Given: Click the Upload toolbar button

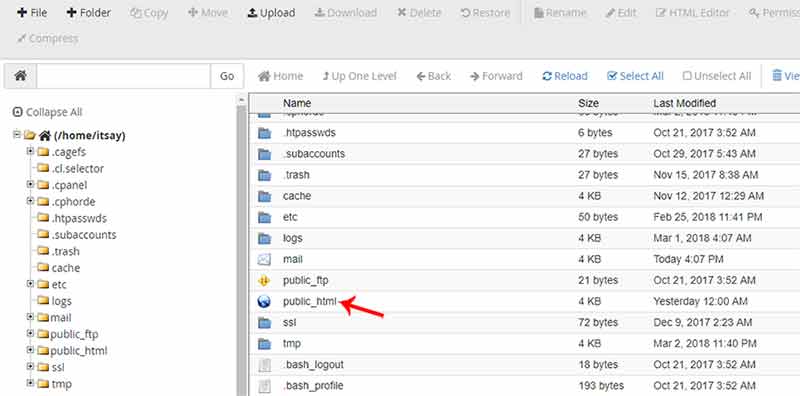Looking at the screenshot, I should point(271,13).
